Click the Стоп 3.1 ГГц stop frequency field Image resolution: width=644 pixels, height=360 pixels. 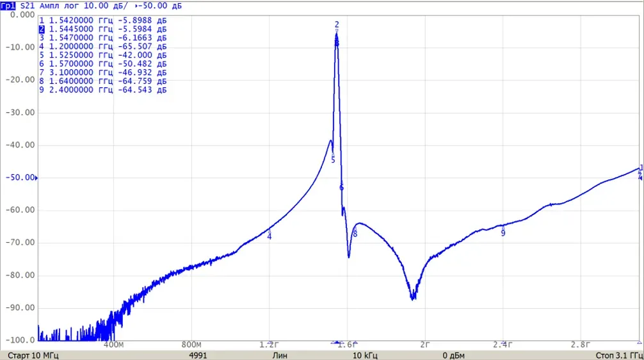point(619,356)
